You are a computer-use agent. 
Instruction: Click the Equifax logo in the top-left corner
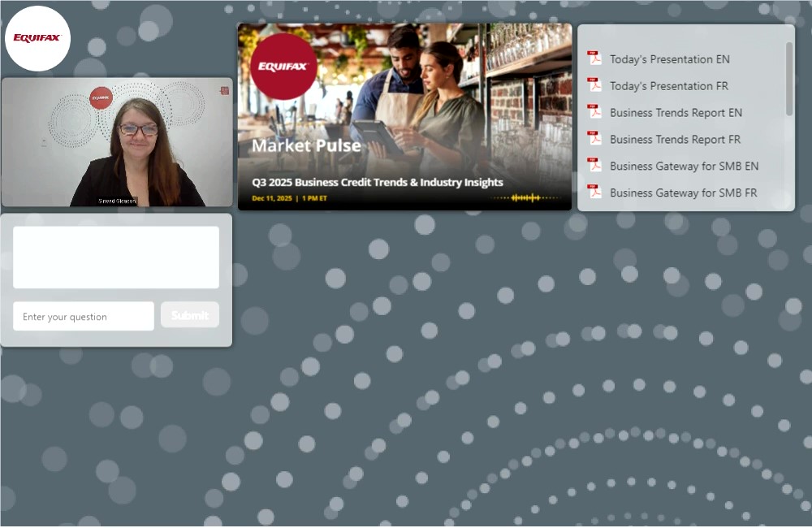click(37, 38)
